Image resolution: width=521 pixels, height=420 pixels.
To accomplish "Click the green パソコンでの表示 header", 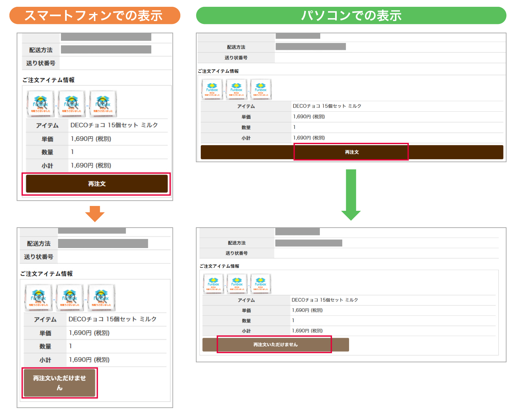I will click(x=351, y=16).
